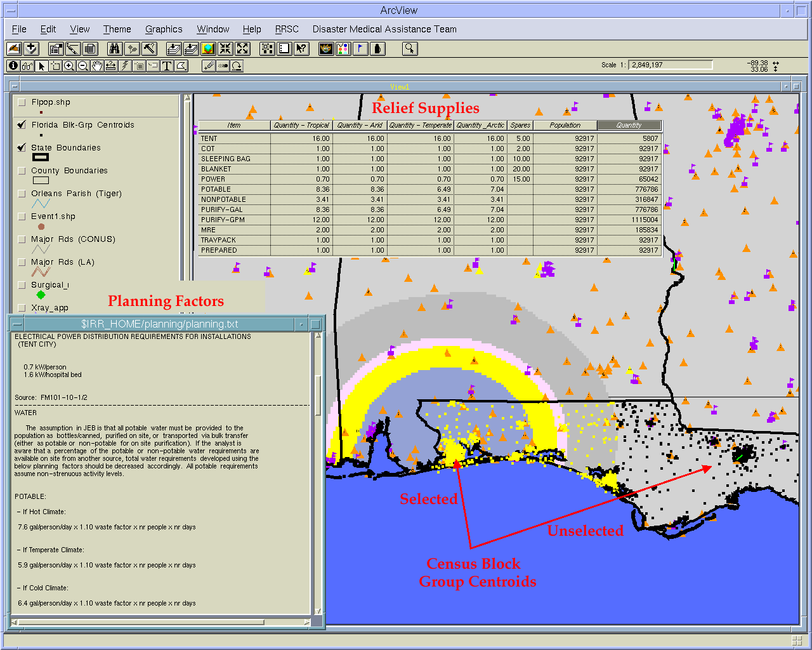Select the NONPOTABLE table row

430,199
